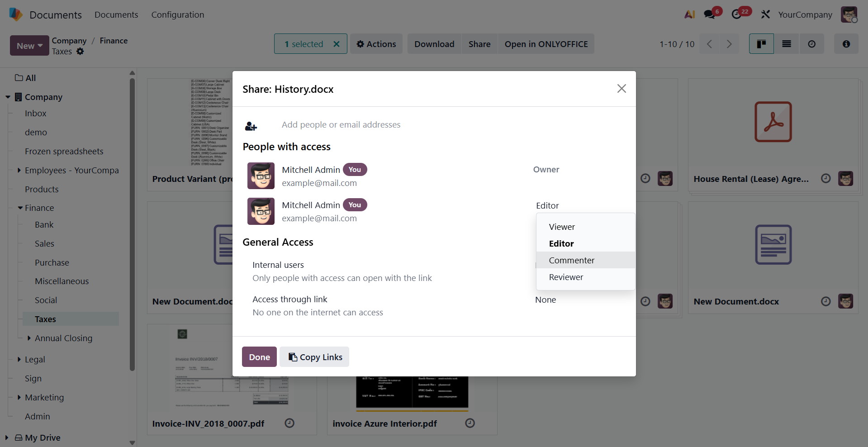Select Viewer role from dropdown
The width and height of the screenshot is (868, 447).
[x=562, y=227]
